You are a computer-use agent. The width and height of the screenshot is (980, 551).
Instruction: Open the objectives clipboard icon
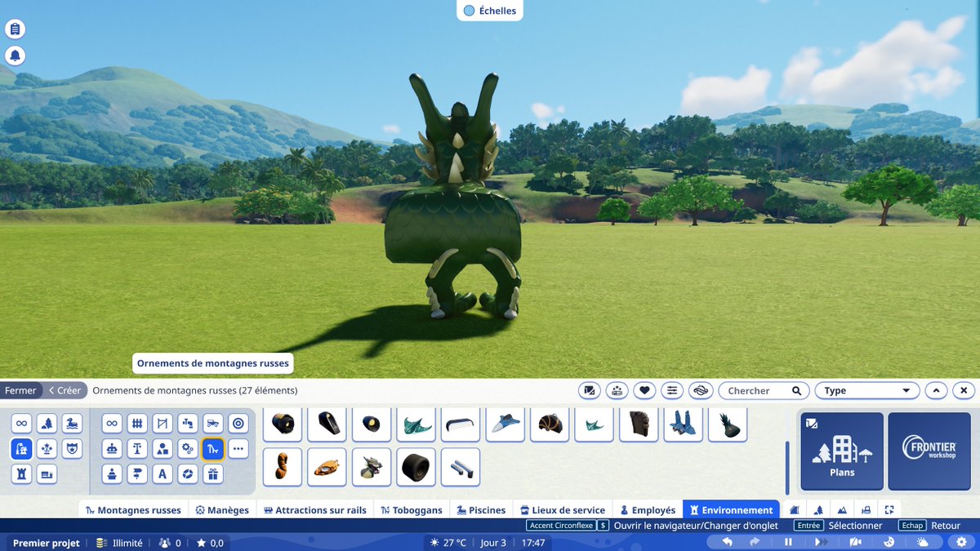coord(15,29)
